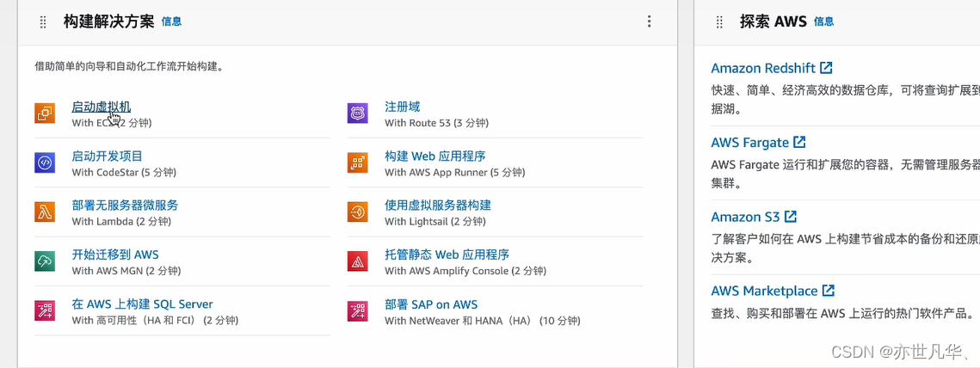Click text 'With CodeStar (5 分钟)'

124,173
